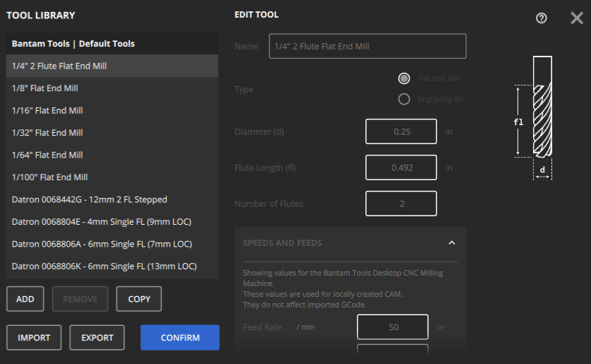Viewport: 591px width, 364px height.
Task: Click the tool Name input field
Action: tap(368, 47)
